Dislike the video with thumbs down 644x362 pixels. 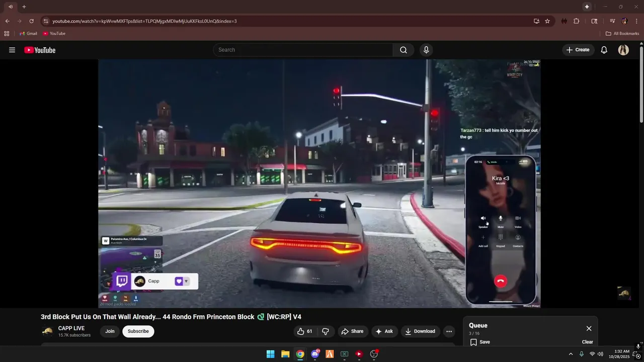[326, 331]
